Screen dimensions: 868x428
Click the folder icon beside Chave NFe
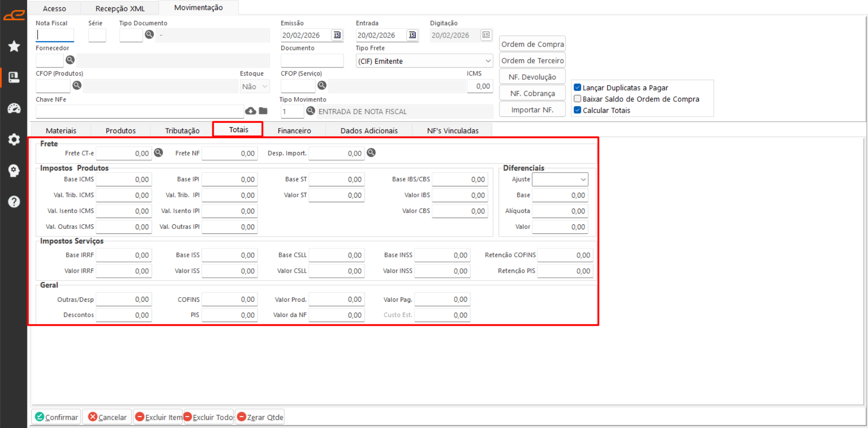tap(263, 111)
